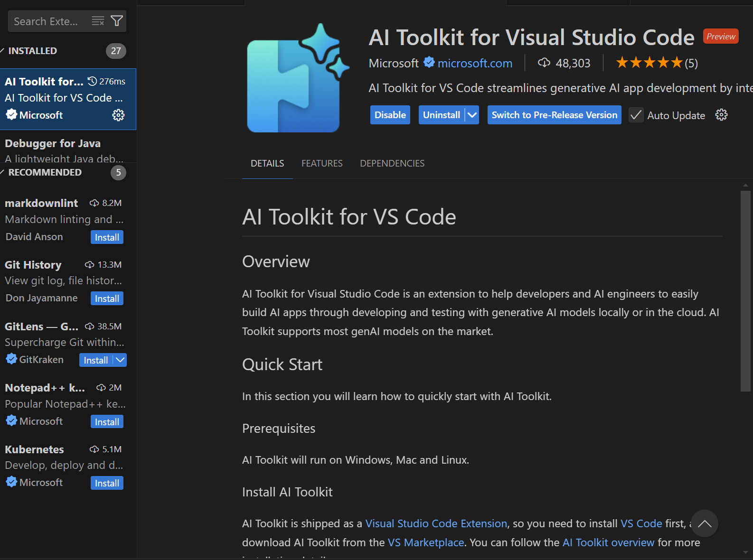Open the Uninstall dropdown arrow
The width and height of the screenshot is (753, 560).
(x=472, y=115)
